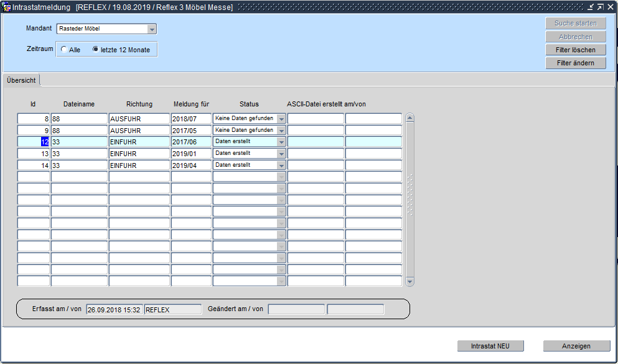This screenshot has height=364, width=618.
Task: Expand Status dropdown for row Id 12
Action: pos(281,142)
